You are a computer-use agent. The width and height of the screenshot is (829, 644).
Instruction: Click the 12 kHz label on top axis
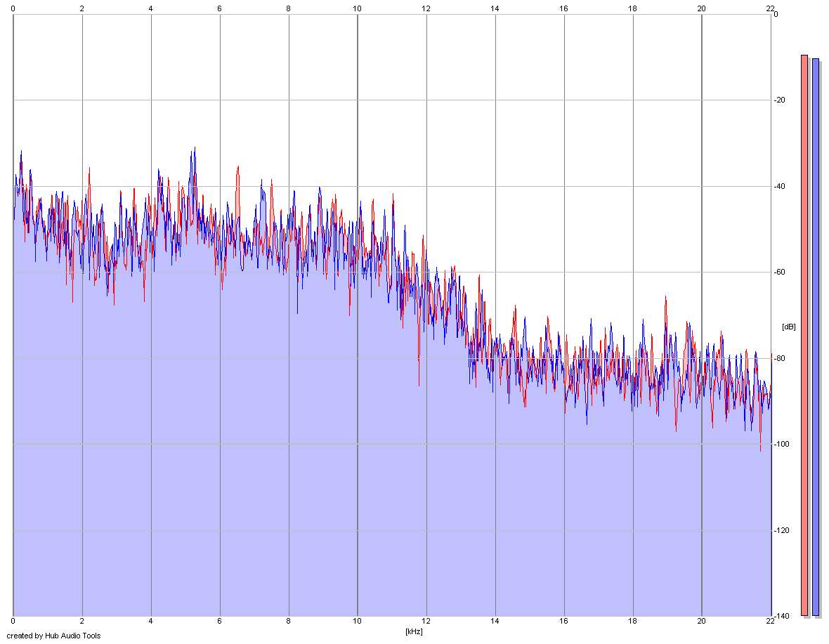[426, 8]
